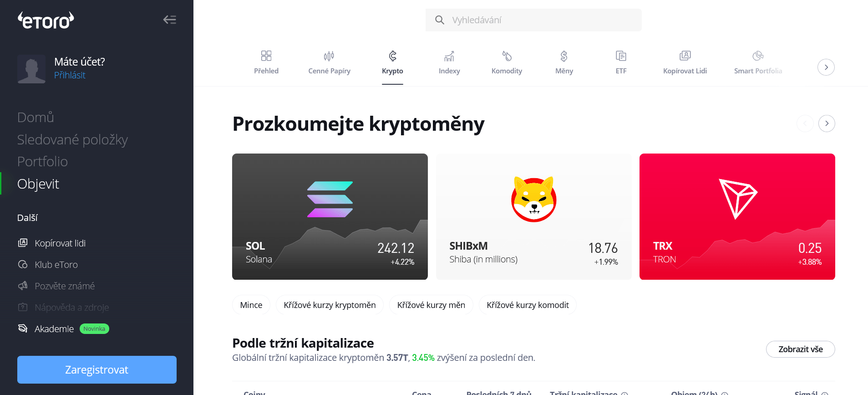Click the +1.99% change value
This screenshot has width=868, height=395.
606,262
